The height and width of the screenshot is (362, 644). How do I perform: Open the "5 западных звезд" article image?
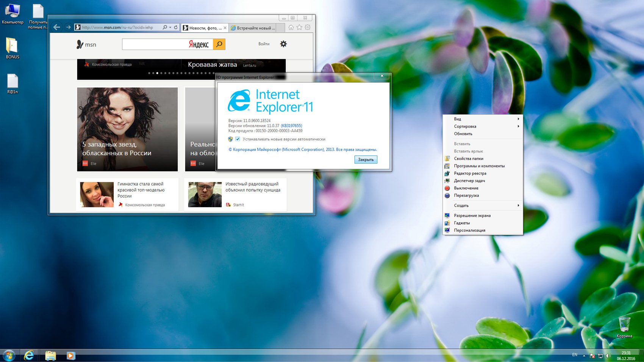pos(127,129)
